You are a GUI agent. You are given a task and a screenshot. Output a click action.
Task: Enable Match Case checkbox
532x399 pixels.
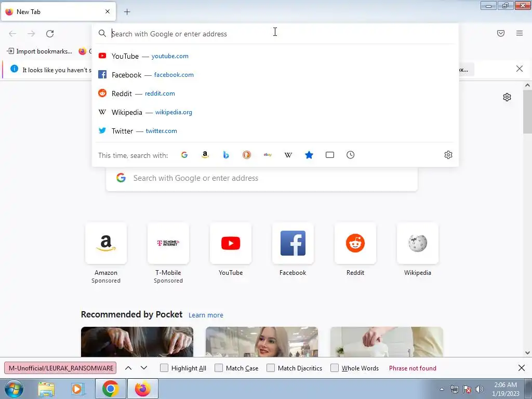219,368
